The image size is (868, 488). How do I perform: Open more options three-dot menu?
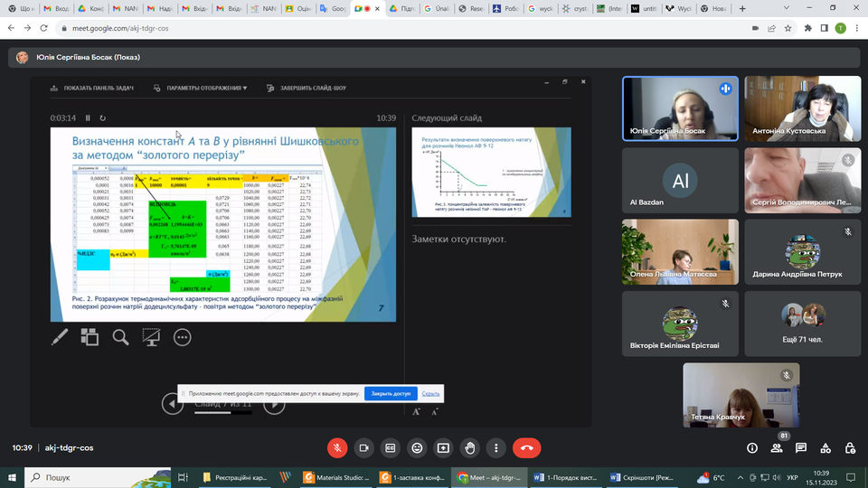[x=495, y=447]
